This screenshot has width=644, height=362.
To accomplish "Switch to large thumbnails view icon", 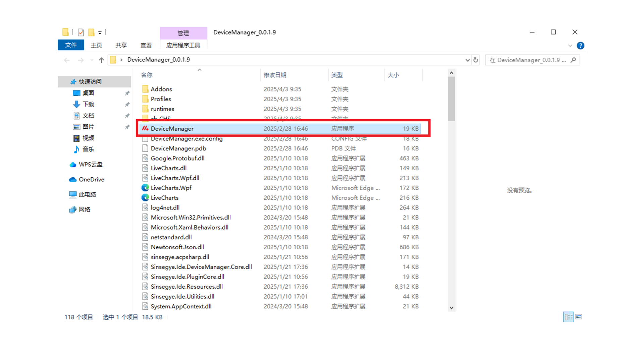I will 579,317.
